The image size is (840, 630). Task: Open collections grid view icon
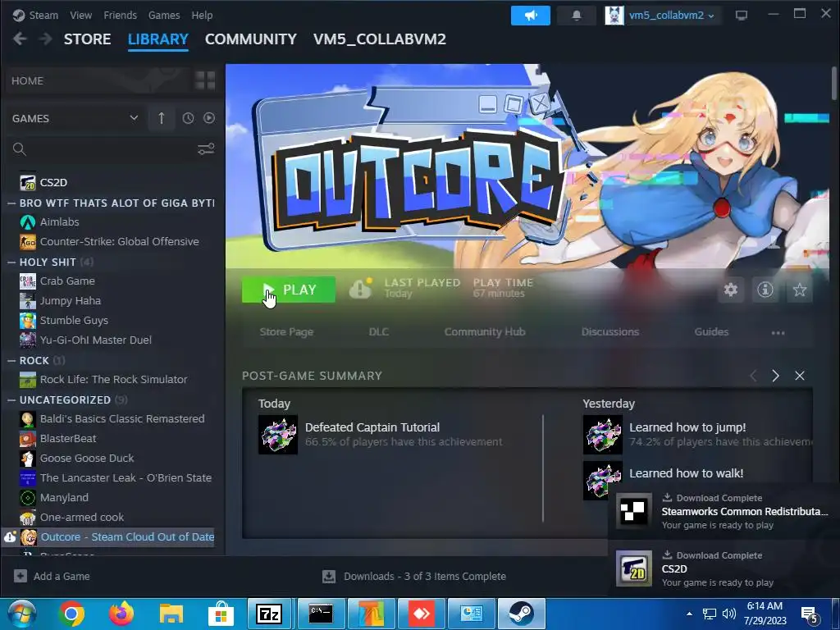pos(205,80)
